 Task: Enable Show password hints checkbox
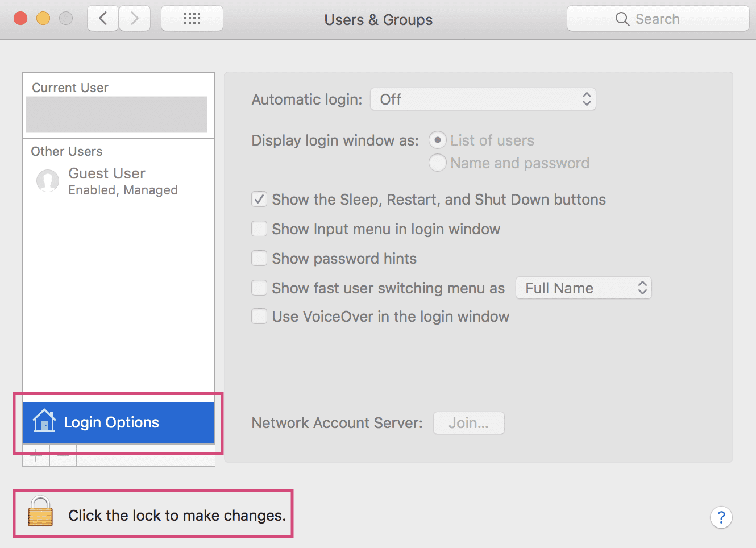coord(259,259)
